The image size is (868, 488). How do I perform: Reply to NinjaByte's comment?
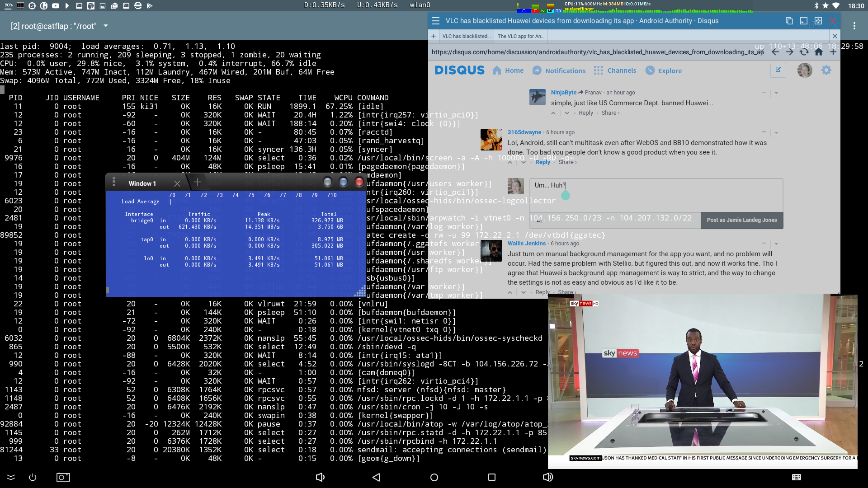[586, 113]
